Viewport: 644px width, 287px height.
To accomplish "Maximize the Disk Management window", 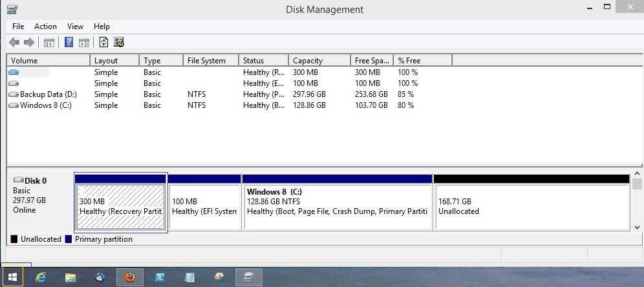I will click(607, 7).
